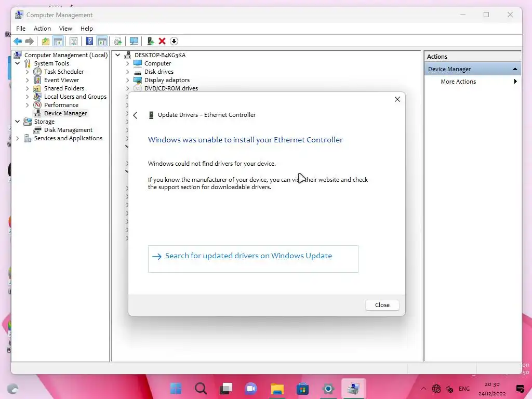
Task: Open the Action menu
Action: [42, 29]
